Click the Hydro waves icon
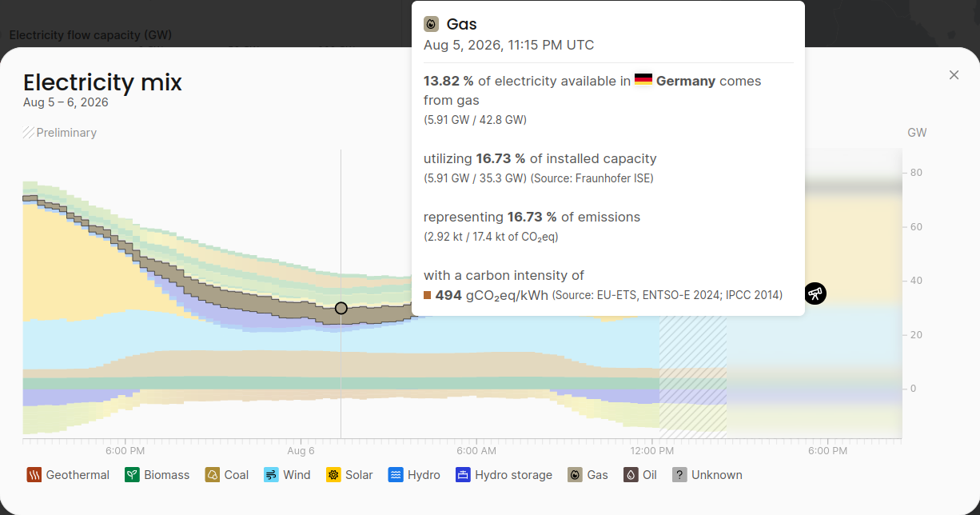Viewport: 980px width, 515px height. (x=396, y=475)
